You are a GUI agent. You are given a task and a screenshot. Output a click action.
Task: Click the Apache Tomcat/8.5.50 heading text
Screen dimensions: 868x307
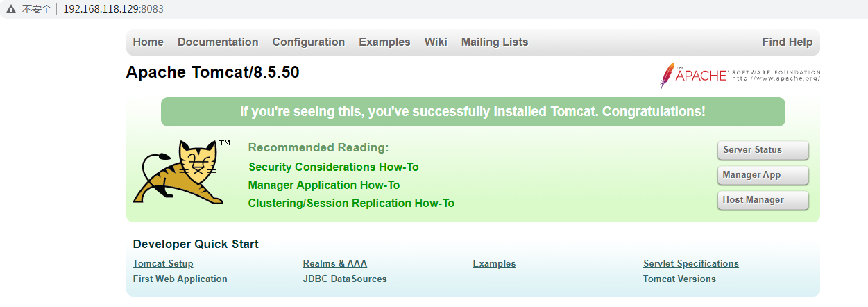point(213,73)
